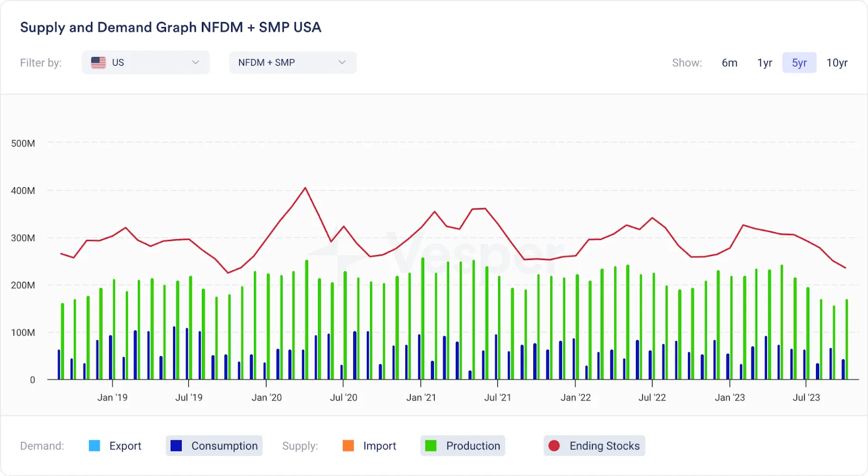Click the Jul '22 axis label
The width and height of the screenshot is (868, 476).
(x=652, y=397)
